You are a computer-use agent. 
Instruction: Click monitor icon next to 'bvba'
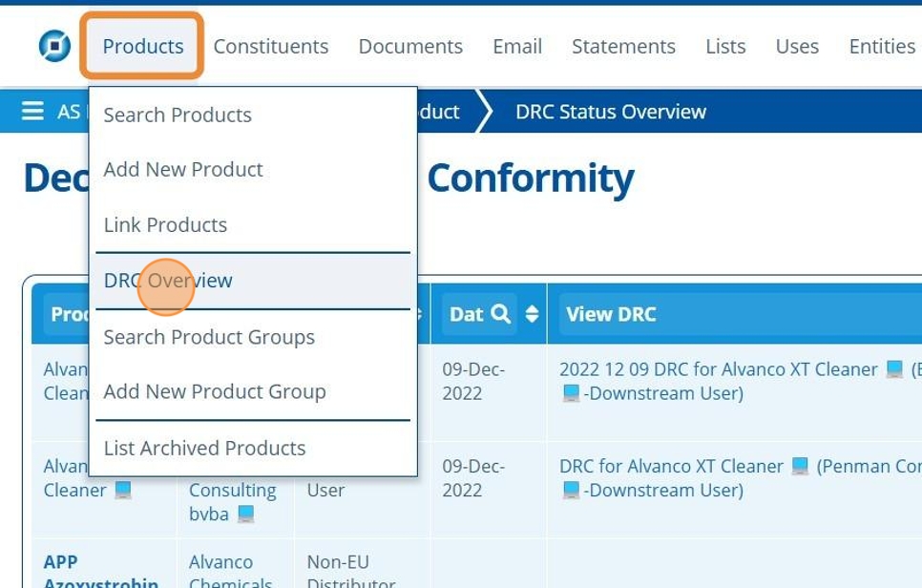pos(245,514)
